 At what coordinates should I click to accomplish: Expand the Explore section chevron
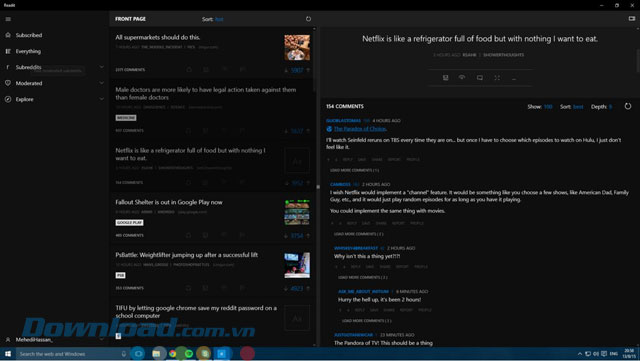click(x=102, y=99)
